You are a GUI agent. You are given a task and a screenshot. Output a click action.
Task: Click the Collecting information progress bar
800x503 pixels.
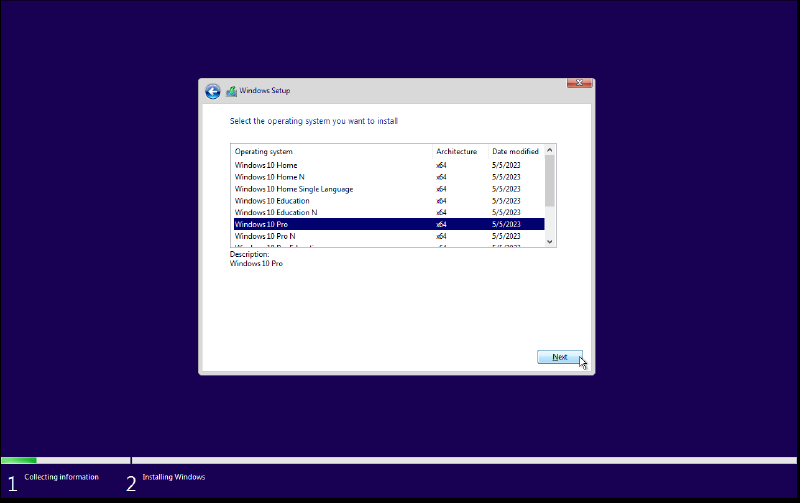[x=66, y=460]
